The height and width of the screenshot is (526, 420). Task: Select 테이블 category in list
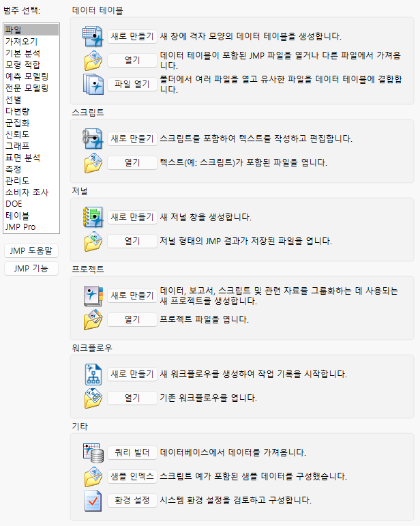31,216
